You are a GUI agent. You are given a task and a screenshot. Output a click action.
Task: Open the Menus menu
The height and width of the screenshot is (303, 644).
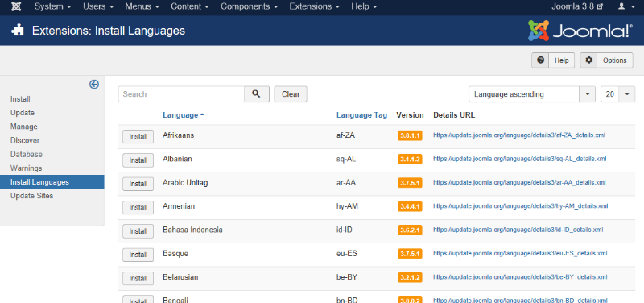click(142, 6)
